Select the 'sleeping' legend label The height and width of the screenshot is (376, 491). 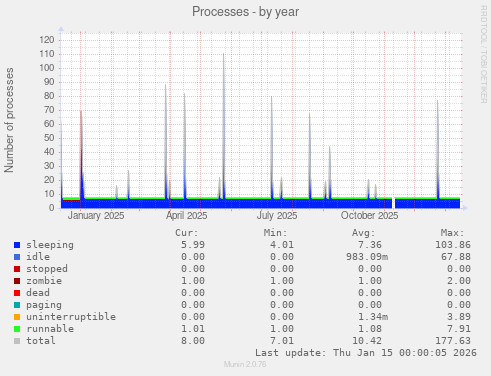pyautogui.click(x=50, y=245)
